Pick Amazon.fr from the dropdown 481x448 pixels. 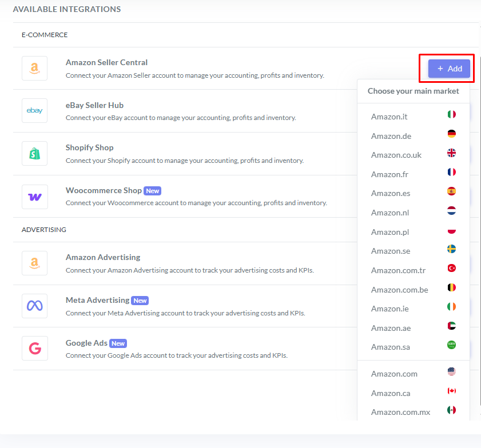click(x=389, y=174)
